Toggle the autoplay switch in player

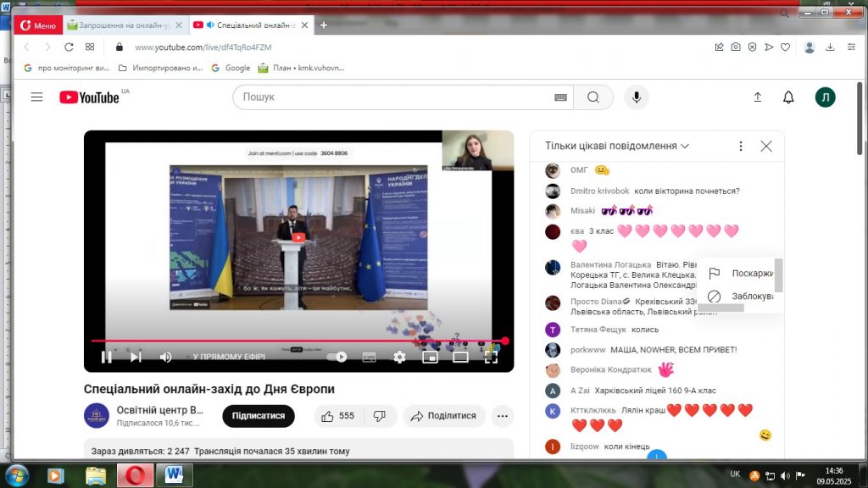337,357
